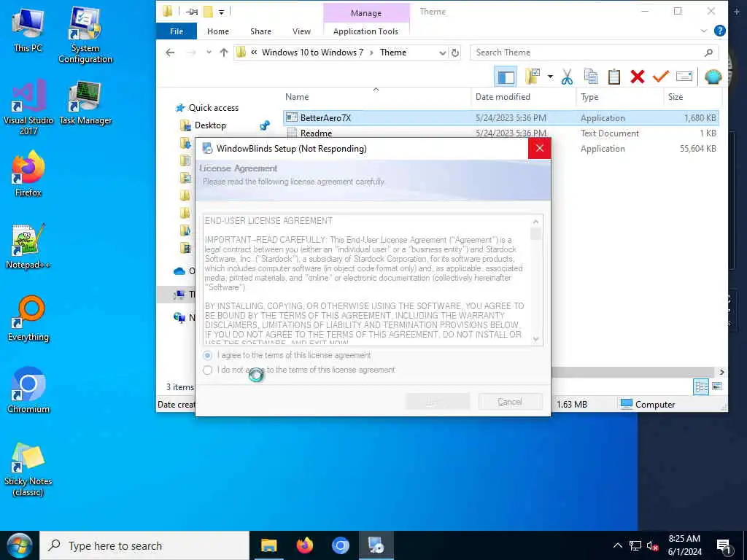Expand the address bar history dropdown

pos(443,52)
